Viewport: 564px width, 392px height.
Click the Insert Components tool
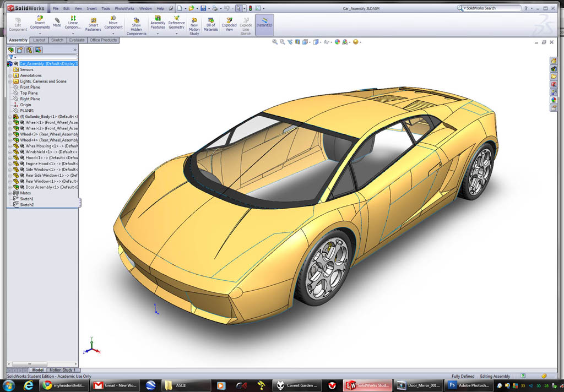[40, 22]
